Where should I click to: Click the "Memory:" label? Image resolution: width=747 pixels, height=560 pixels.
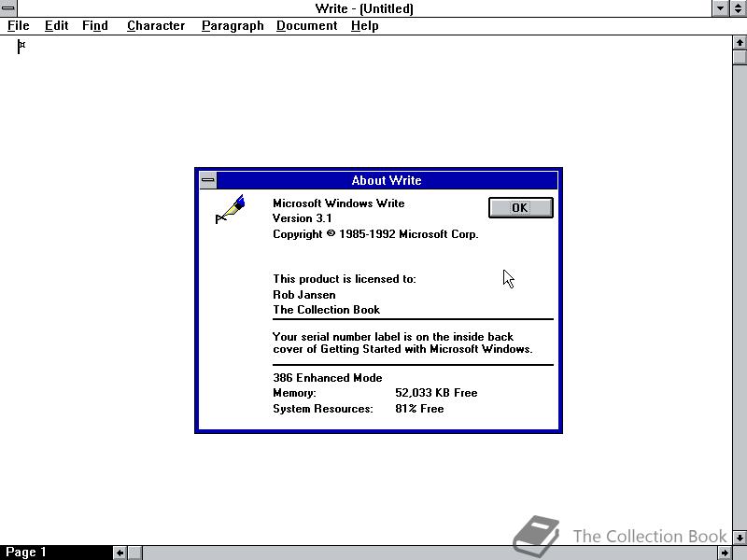[x=294, y=393]
